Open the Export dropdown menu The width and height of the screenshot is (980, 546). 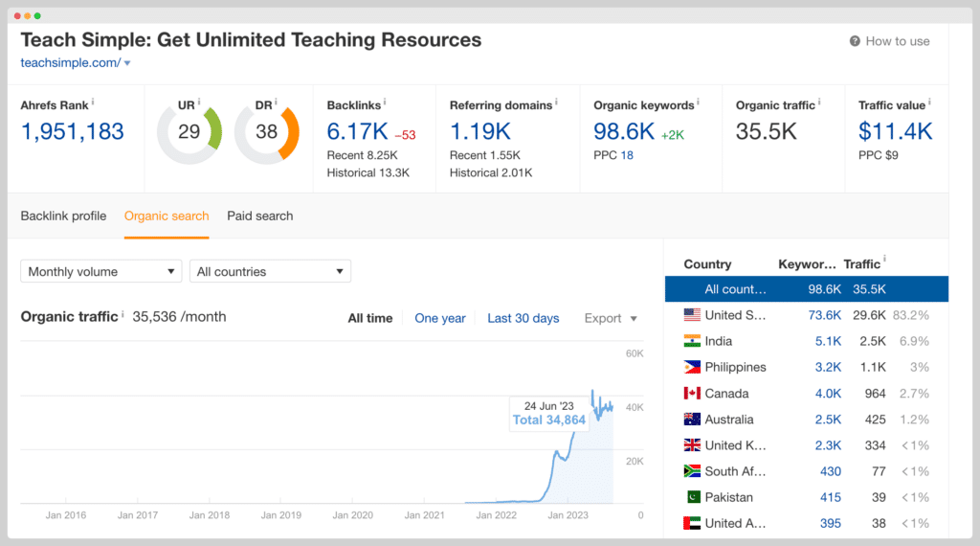point(611,318)
